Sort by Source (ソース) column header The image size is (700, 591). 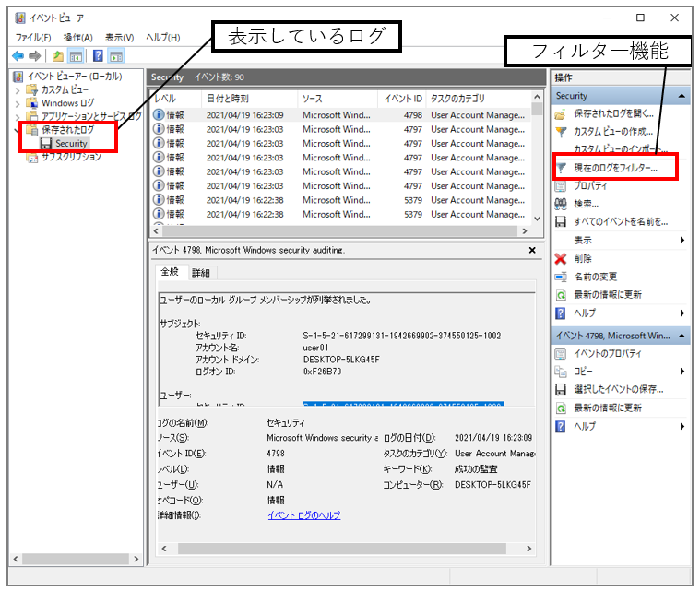pos(338,99)
